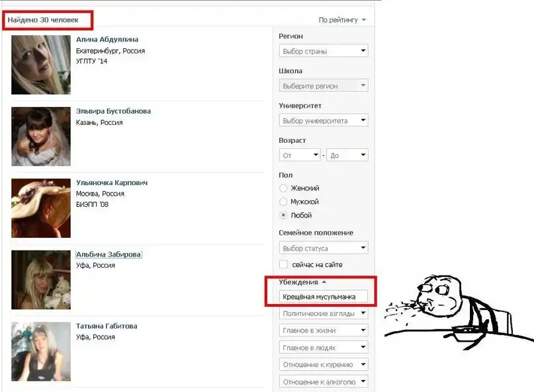Image resolution: width=534 pixels, height=392 pixels.
Task: Open Алина Абдуллина's profile photo
Action: point(41,65)
